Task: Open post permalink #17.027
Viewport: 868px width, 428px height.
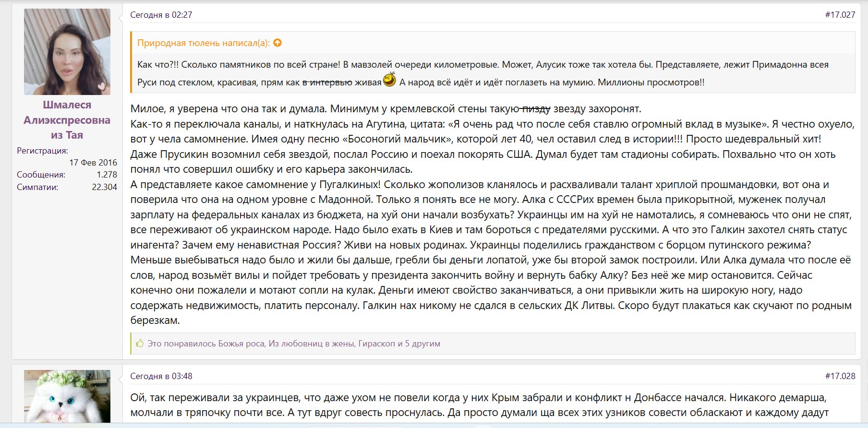Action: point(840,15)
